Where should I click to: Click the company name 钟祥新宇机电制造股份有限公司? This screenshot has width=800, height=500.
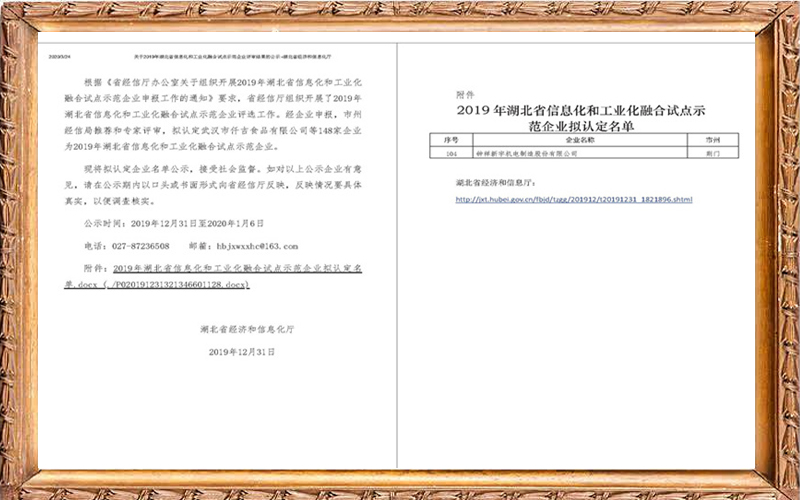(535, 155)
